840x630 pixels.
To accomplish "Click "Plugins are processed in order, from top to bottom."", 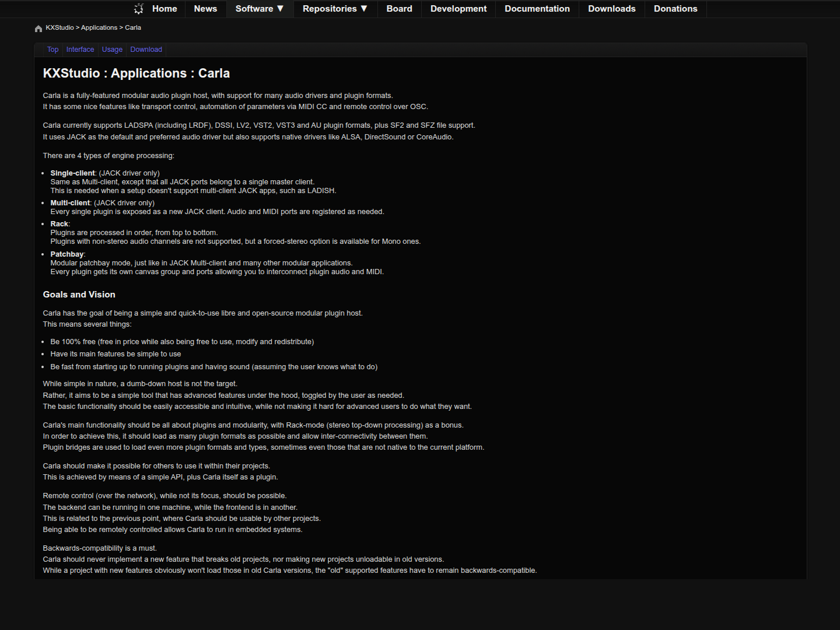I will click(134, 233).
